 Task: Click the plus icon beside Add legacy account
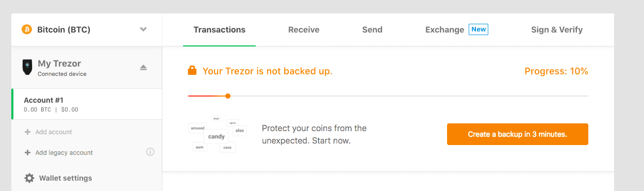pyautogui.click(x=28, y=153)
